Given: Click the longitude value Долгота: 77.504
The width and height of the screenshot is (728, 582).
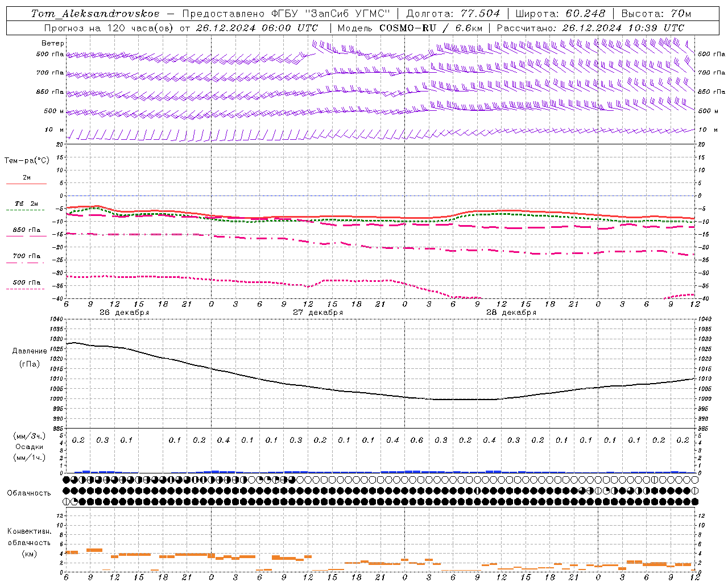Looking at the screenshot, I should [453, 14].
